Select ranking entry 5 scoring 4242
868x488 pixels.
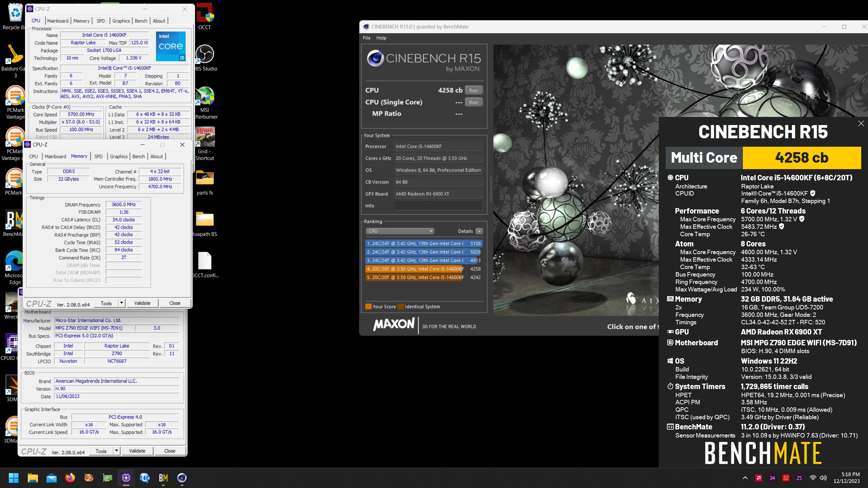(x=423, y=277)
